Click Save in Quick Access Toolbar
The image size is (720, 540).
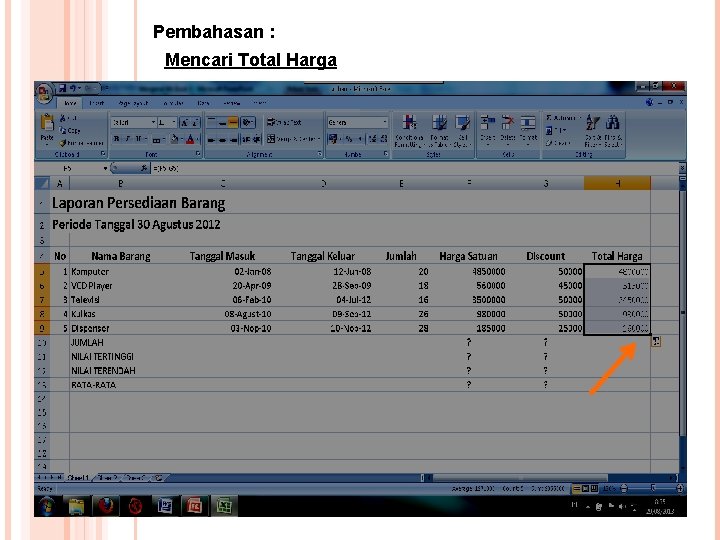(x=62, y=88)
